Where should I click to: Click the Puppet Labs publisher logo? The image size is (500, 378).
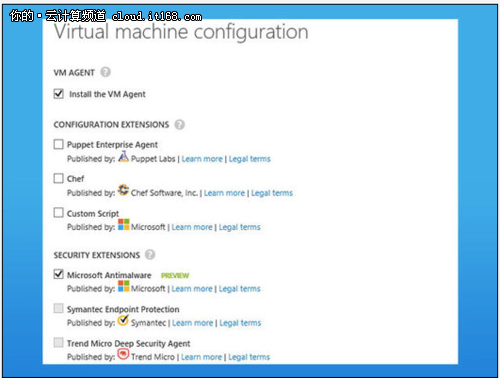123,156
